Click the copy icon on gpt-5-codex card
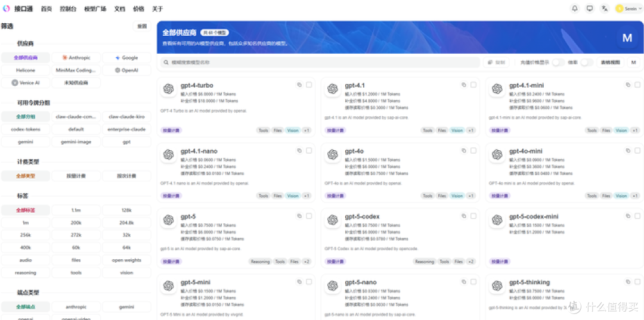This screenshot has height=320, width=644. pos(464,216)
